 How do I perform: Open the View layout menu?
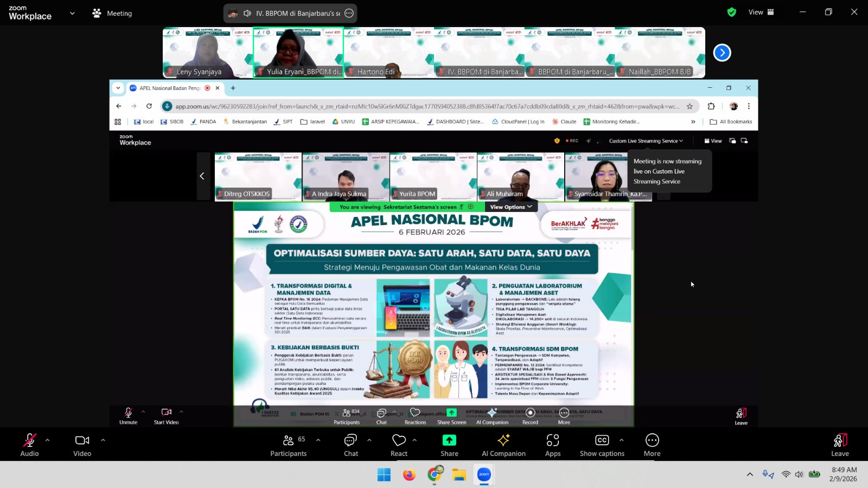(761, 12)
